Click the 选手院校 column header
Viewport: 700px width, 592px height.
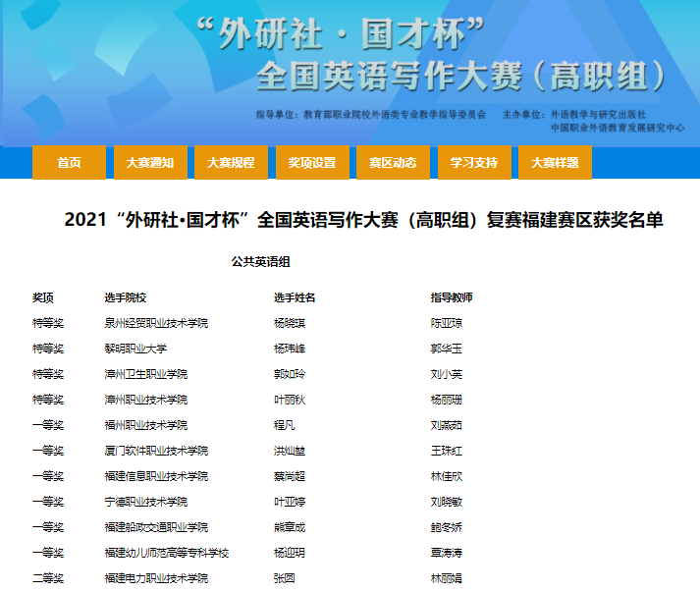point(126,297)
